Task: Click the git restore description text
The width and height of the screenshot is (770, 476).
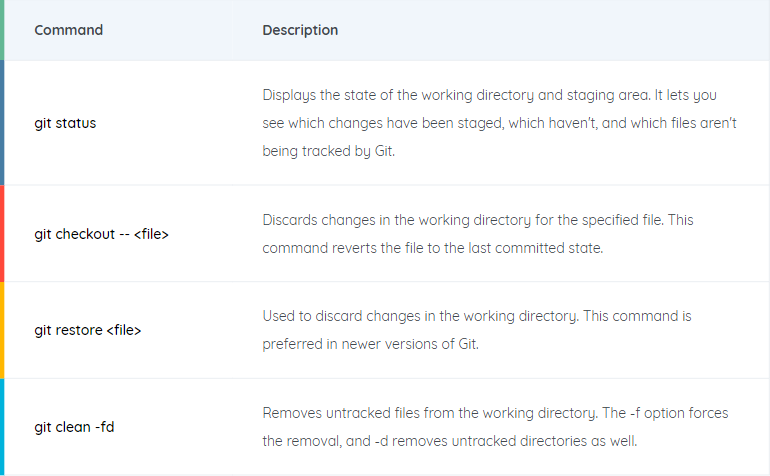Action: 477,330
